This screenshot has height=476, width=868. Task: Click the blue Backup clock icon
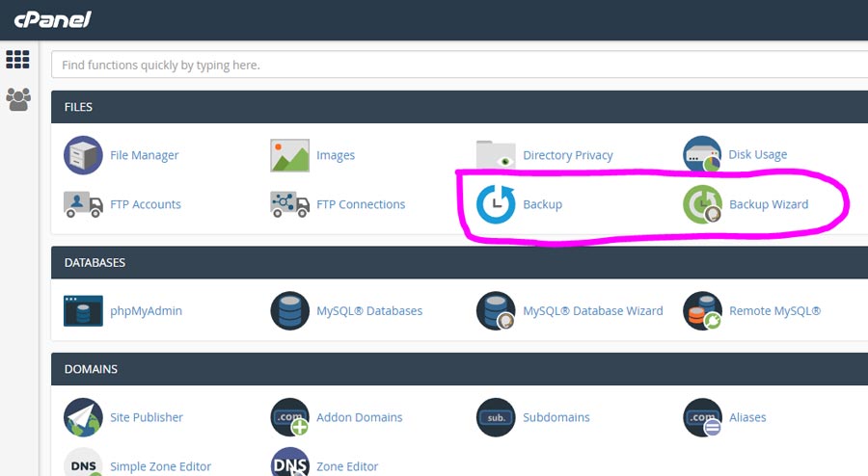pos(496,204)
